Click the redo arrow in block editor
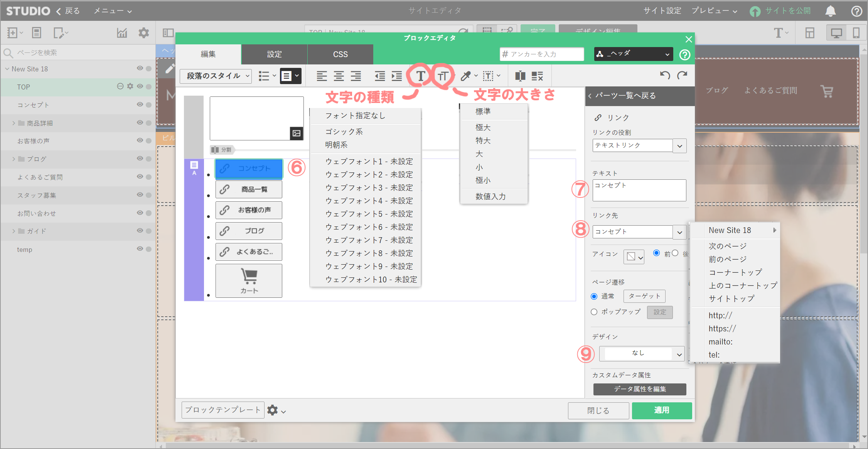 [x=682, y=75]
